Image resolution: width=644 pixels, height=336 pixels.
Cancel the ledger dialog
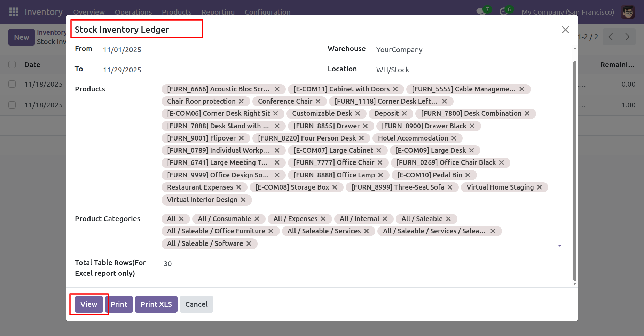coord(196,304)
